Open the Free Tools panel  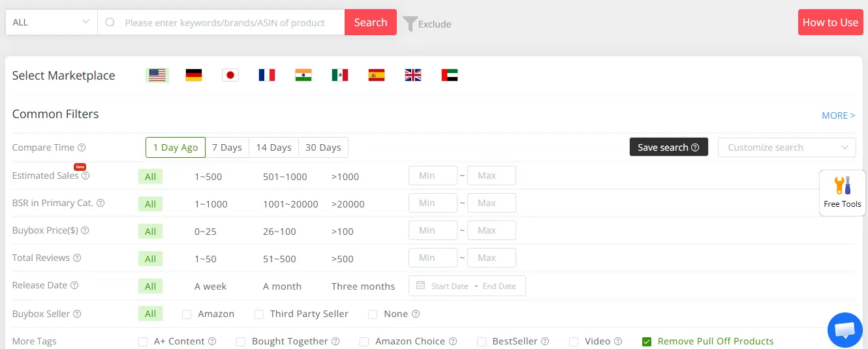(x=843, y=192)
